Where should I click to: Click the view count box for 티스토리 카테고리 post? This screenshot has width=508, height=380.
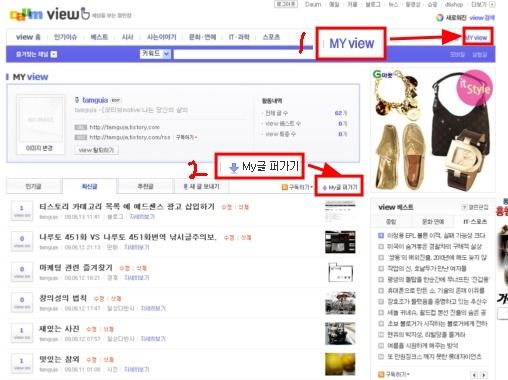[22, 211]
